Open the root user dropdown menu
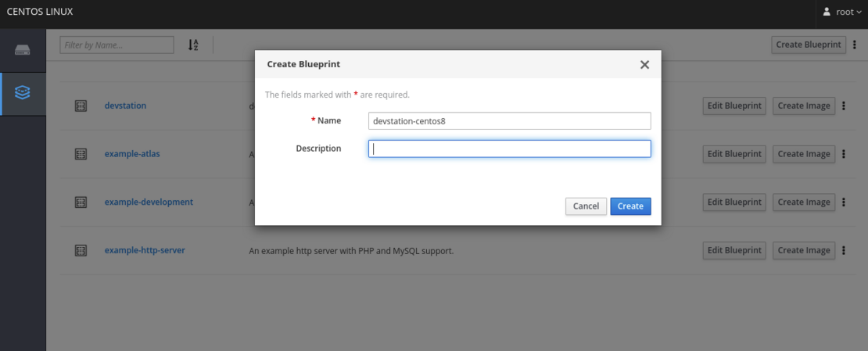Screen dimensions: 868x351 (x=841, y=13)
